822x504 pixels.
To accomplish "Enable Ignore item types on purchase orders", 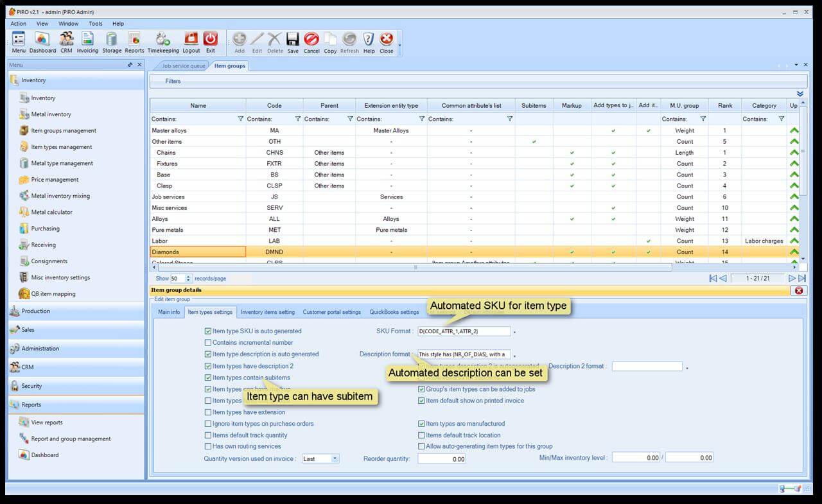I will click(x=208, y=424).
